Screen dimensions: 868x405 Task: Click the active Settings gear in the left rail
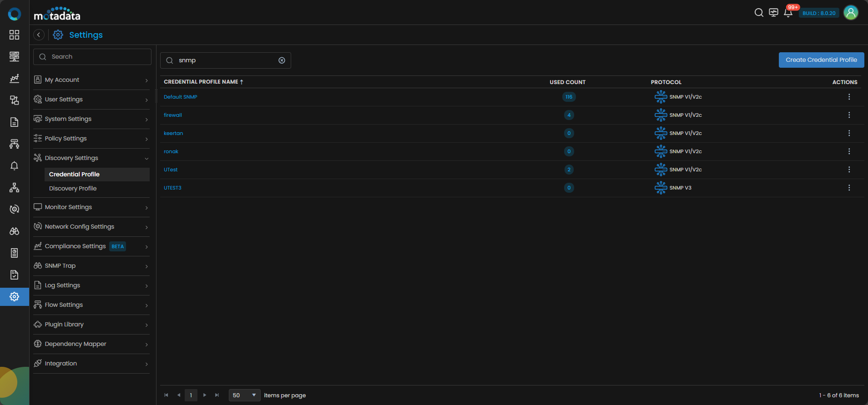pos(15,297)
